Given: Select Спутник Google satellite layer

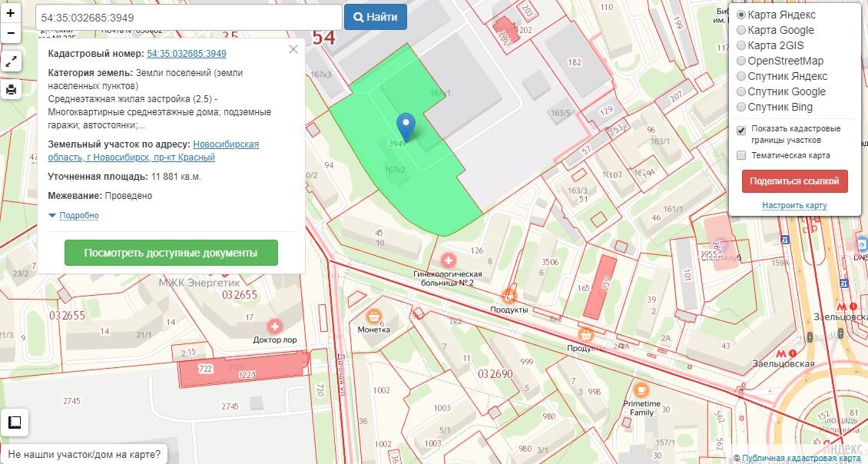Looking at the screenshot, I should pyautogui.click(x=742, y=92).
